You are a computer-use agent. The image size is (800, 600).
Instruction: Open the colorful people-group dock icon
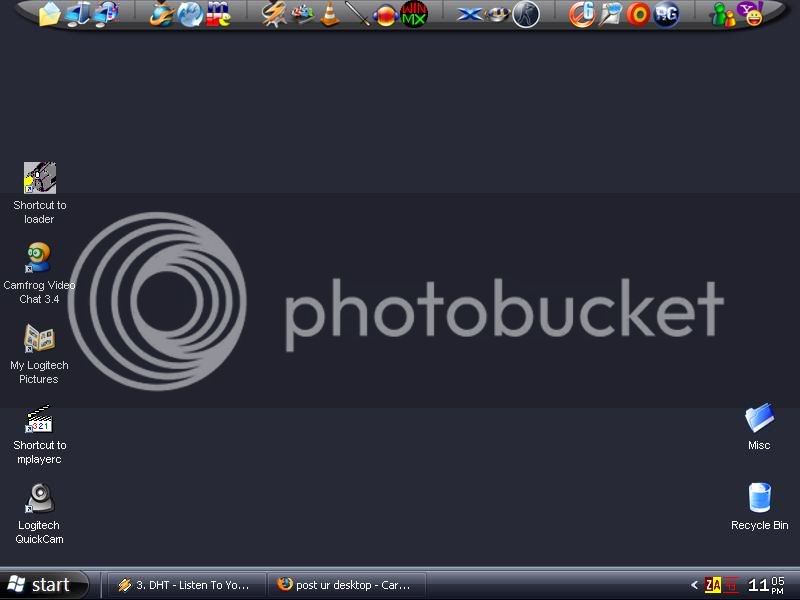(302, 14)
